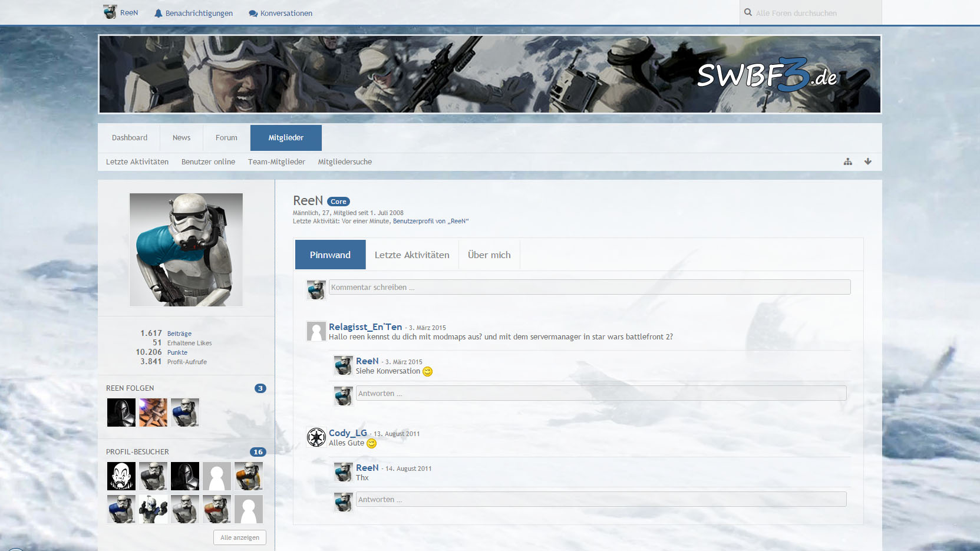980x551 pixels.
Task: Open ReeN user menu in top bar
Action: 121,12
